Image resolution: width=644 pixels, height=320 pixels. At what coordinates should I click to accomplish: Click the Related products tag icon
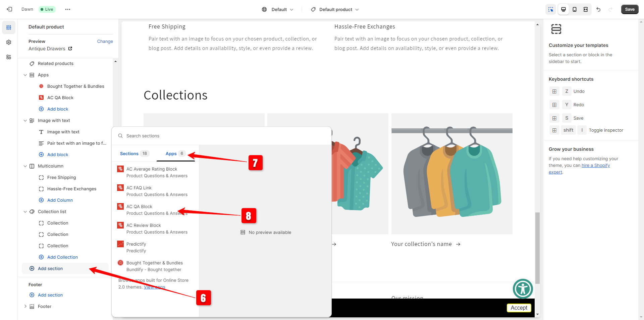coord(32,64)
